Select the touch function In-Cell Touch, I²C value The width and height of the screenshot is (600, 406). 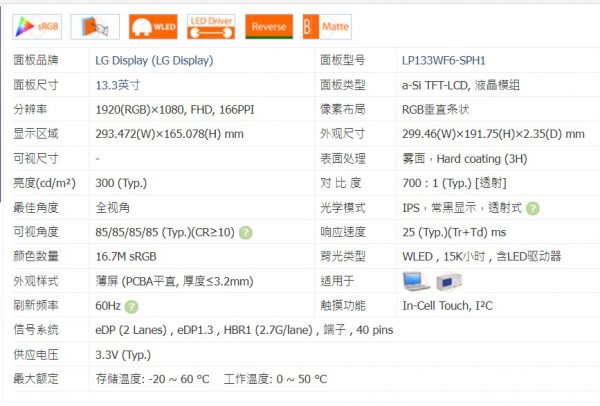click(447, 306)
